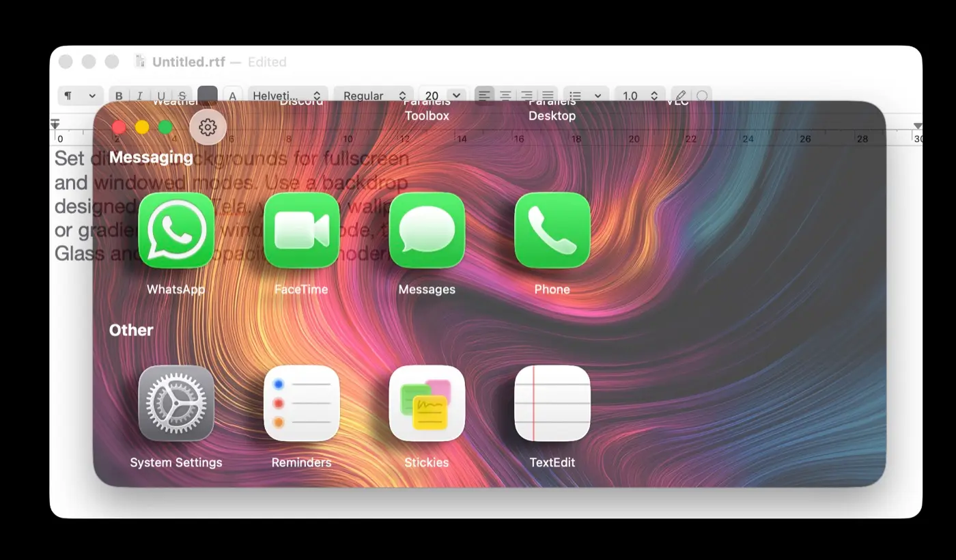Click the WhatsApp label text
The height and width of the screenshot is (560, 956).
[x=176, y=290]
